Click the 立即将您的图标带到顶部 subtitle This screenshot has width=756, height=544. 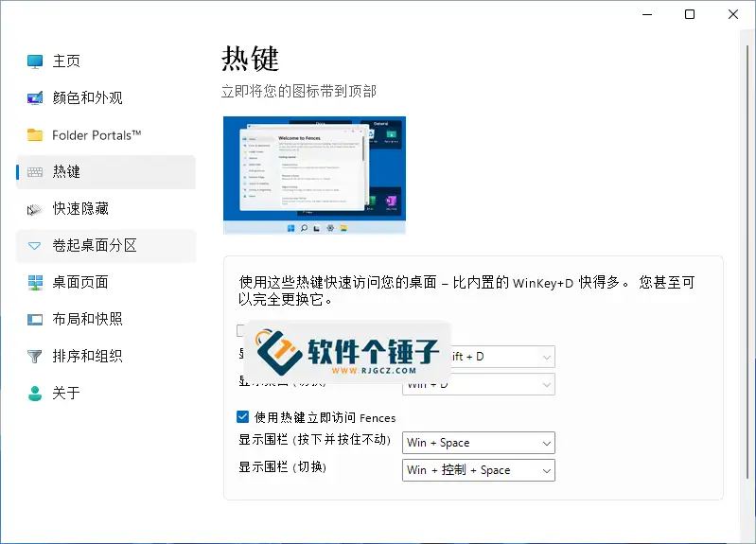pyautogui.click(x=299, y=91)
